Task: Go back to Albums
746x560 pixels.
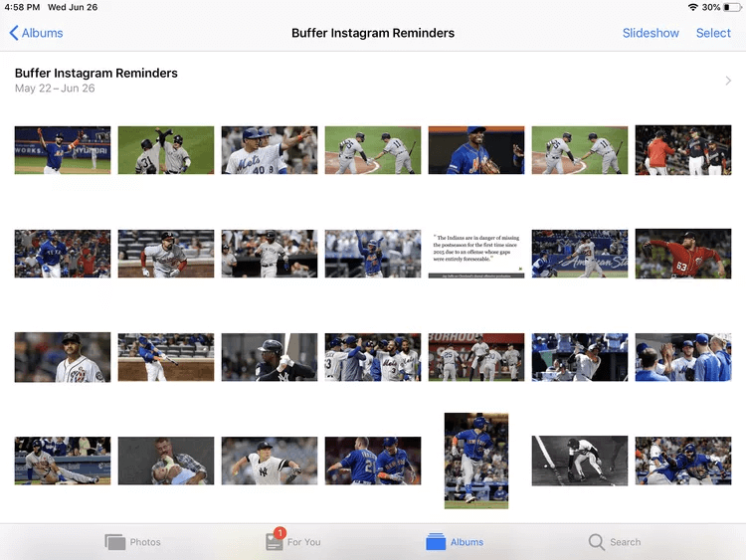Action: [x=36, y=33]
